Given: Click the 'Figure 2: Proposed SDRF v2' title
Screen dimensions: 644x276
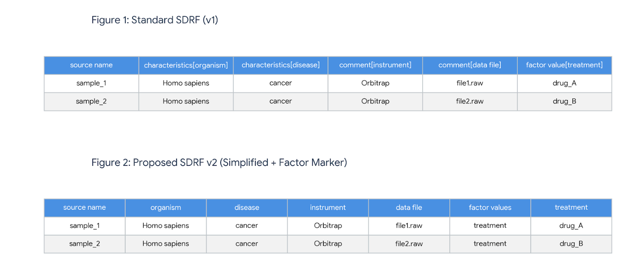Looking at the screenshot, I should pyautogui.click(x=219, y=162).
